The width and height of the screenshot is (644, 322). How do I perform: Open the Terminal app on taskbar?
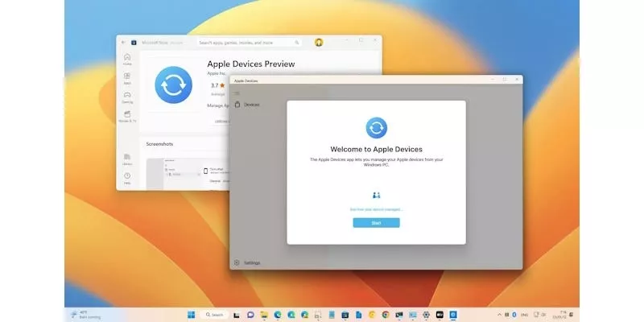click(x=399, y=315)
